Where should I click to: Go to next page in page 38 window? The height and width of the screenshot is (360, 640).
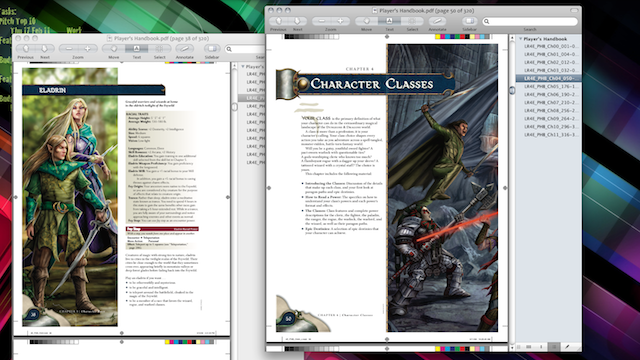(44, 49)
